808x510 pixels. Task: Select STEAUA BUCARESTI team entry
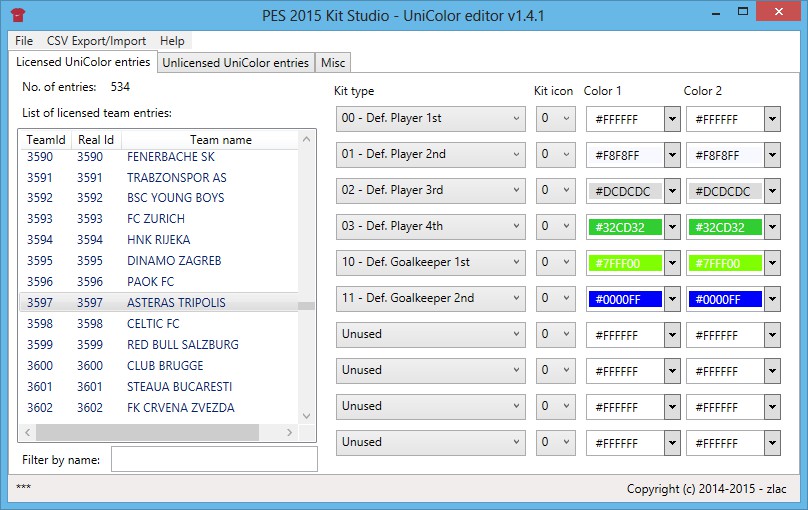tap(159, 387)
